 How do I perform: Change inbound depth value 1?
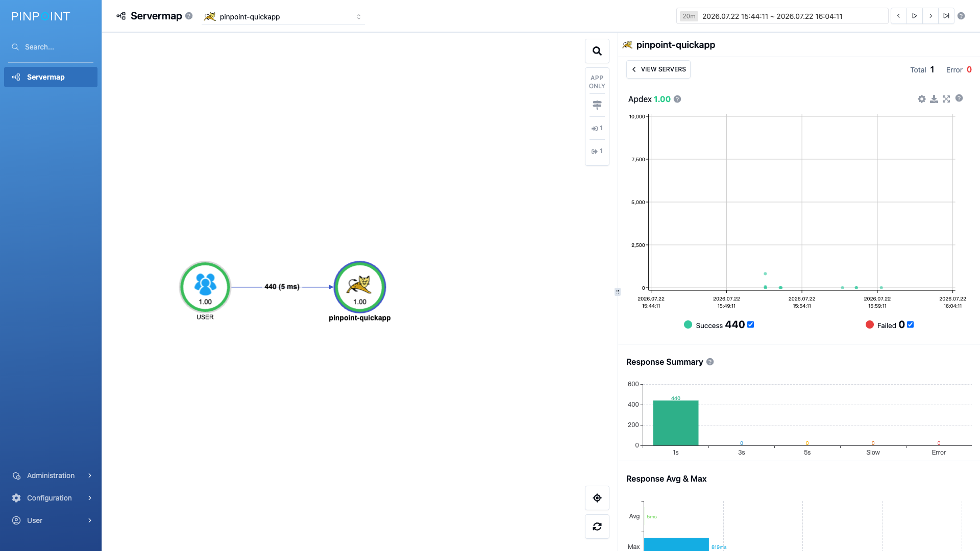(x=597, y=128)
